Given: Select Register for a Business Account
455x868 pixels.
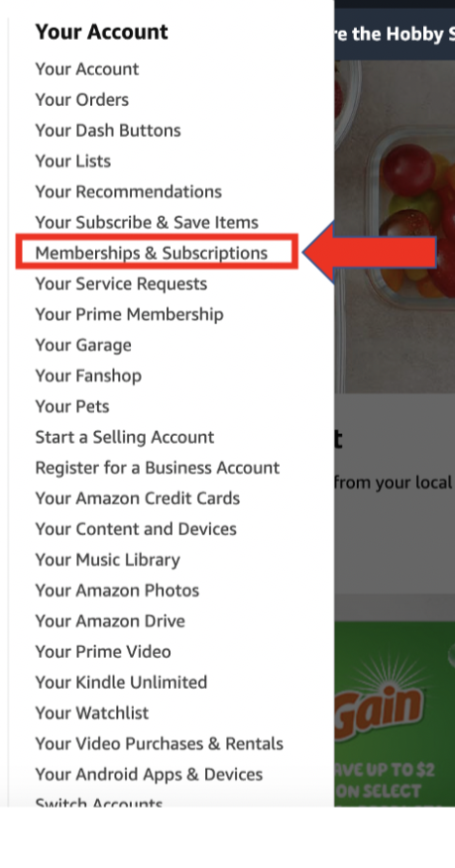Looking at the screenshot, I should coord(158,468).
